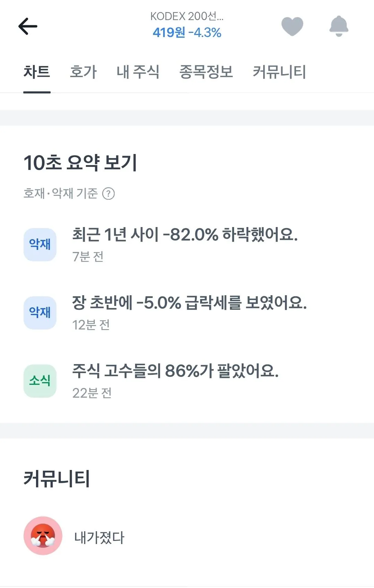
Task: Switch to the 차트 tab
Action: [x=37, y=72]
